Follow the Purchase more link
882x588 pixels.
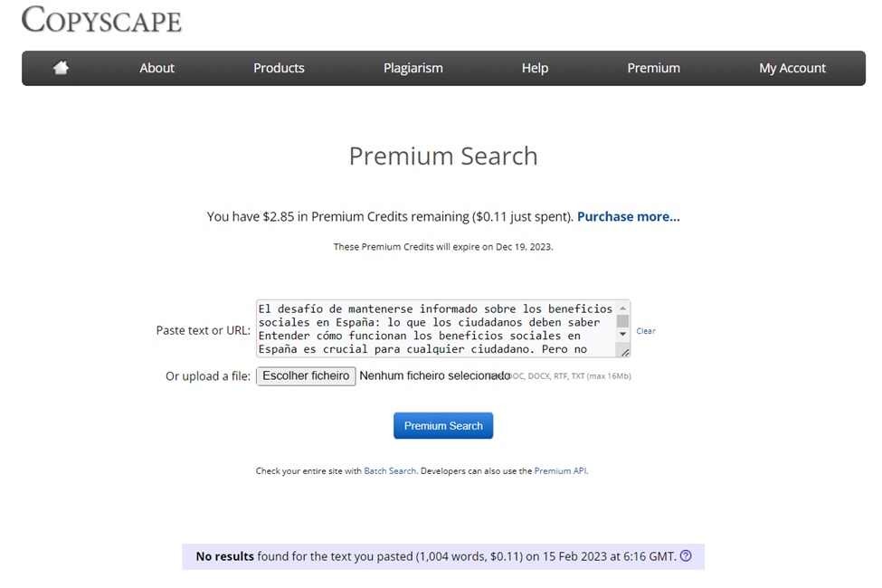628,216
